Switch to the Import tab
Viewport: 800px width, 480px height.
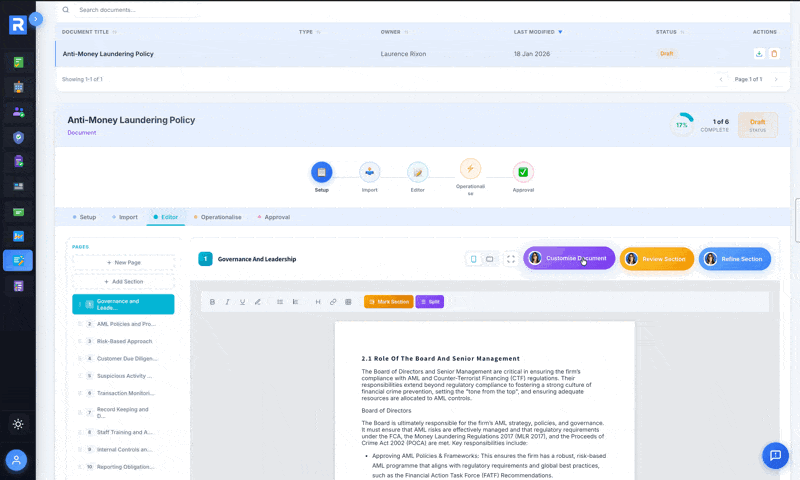[x=124, y=217]
